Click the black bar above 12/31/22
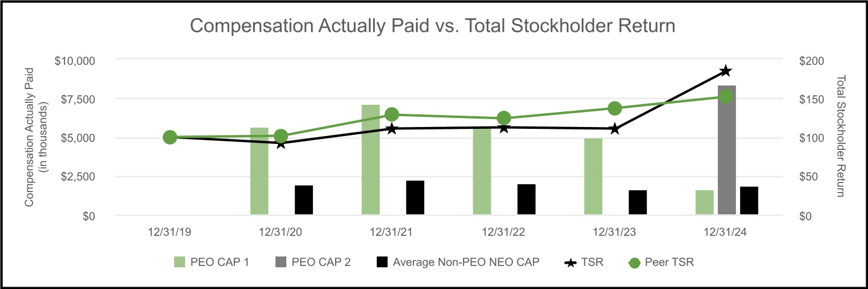The width and height of the screenshot is (868, 289). 526,199
